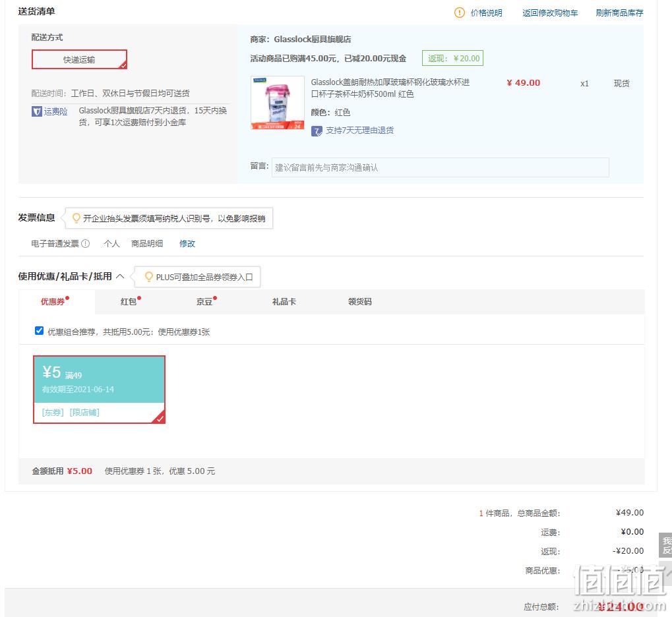Select the 快递运输 delivery option
This screenshot has width=672, height=617.
[x=79, y=59]
